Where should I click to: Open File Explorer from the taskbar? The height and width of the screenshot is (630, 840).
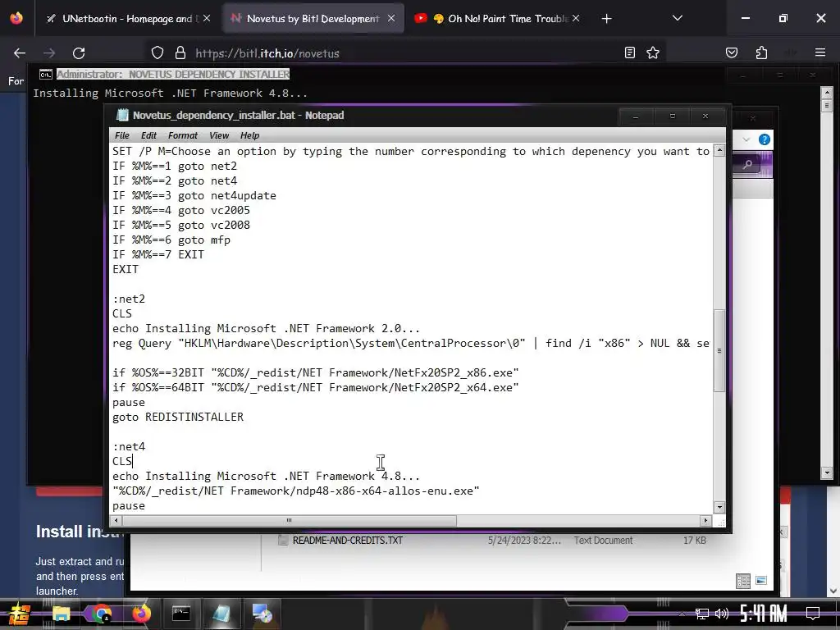pos(61,614)
